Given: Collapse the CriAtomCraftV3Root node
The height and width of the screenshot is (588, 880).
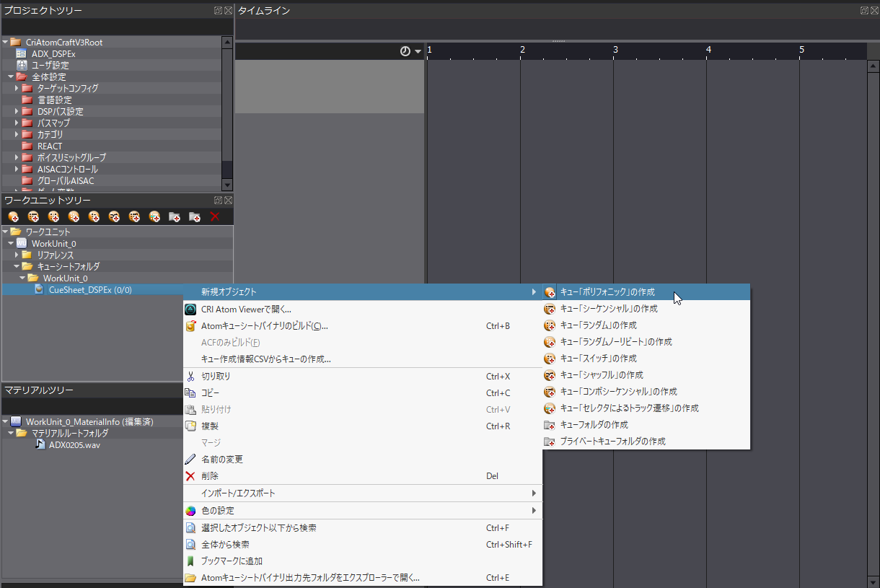Looking at the screenshot, I should (5, 43).
